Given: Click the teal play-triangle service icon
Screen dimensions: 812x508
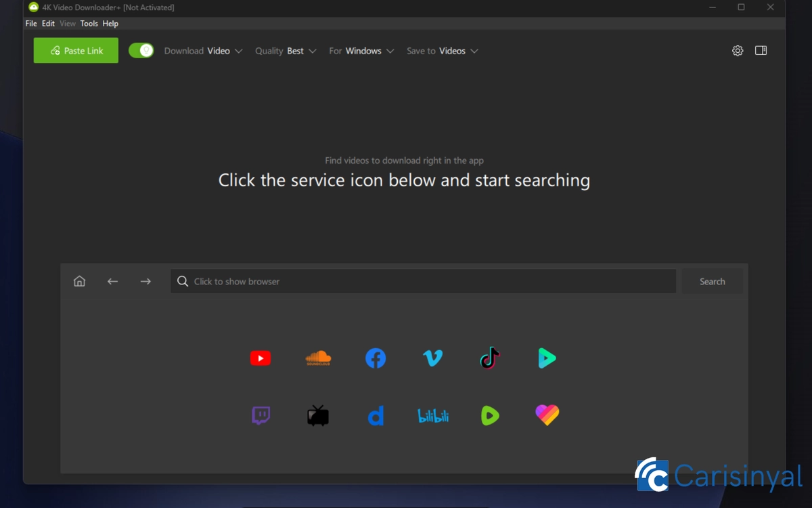Looking at the screenshot, I should click(x=547, y=358).
